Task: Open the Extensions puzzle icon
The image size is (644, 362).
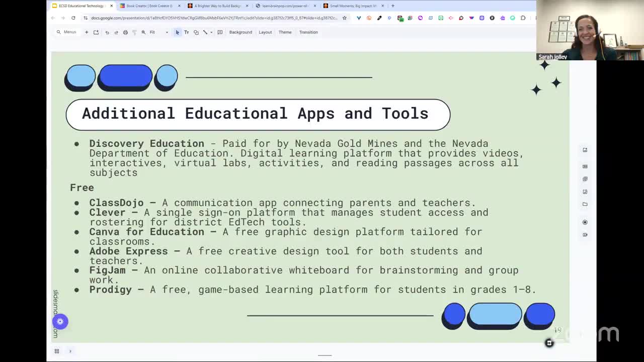Action: (523, 18)
